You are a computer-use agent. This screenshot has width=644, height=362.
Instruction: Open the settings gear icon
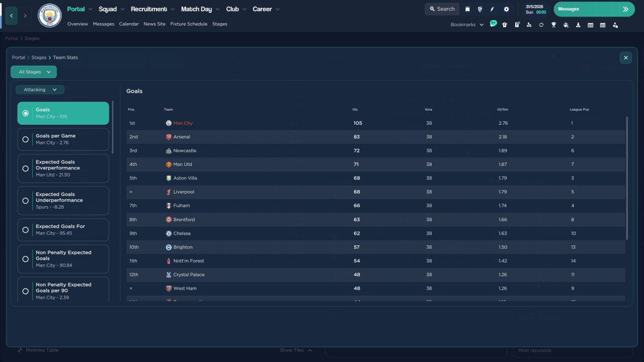point(506,9)
